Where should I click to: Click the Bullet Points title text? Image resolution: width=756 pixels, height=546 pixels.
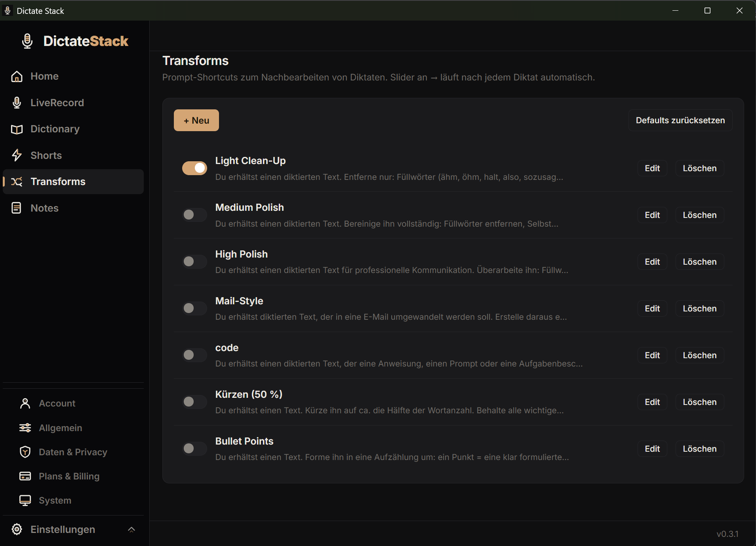tap(244, 441)
